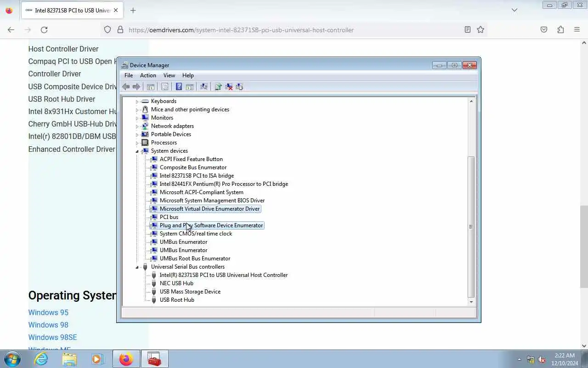Click the Device Manager vertical scrollbar thumb
This screenshot has width=588, height=368.
[471, 226]
